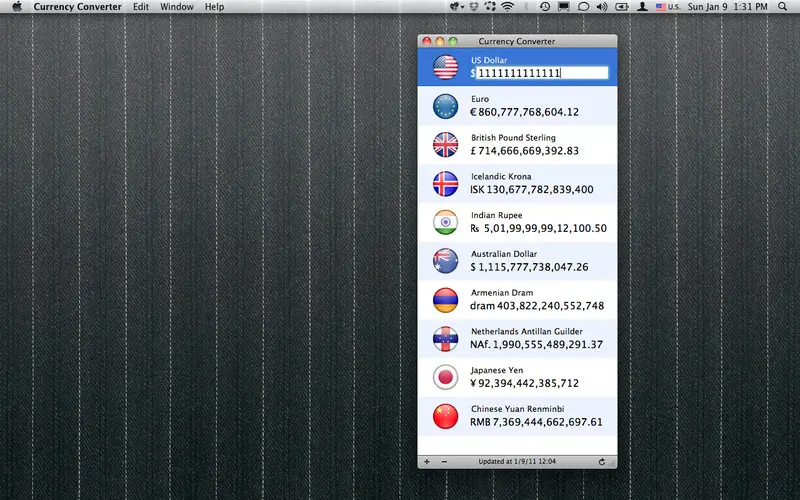Click the Updated at 1/9/11 12:04 status text

pyautogui.click(x=517, y=462)
